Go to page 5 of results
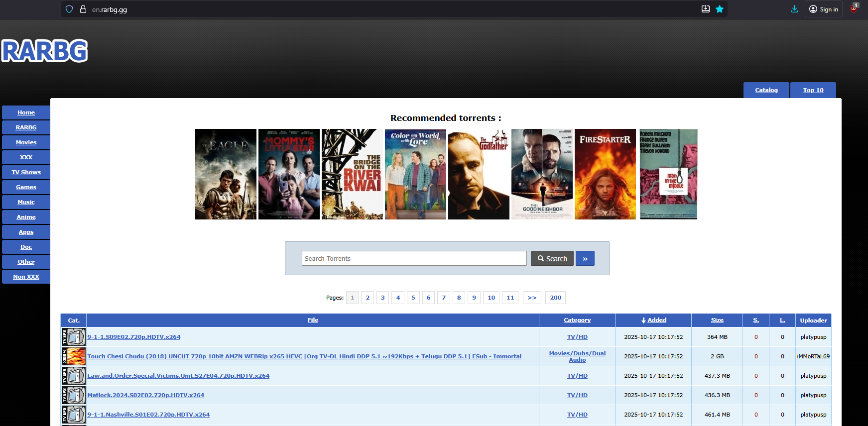This screenshot has height=426, width=868. 413,298
